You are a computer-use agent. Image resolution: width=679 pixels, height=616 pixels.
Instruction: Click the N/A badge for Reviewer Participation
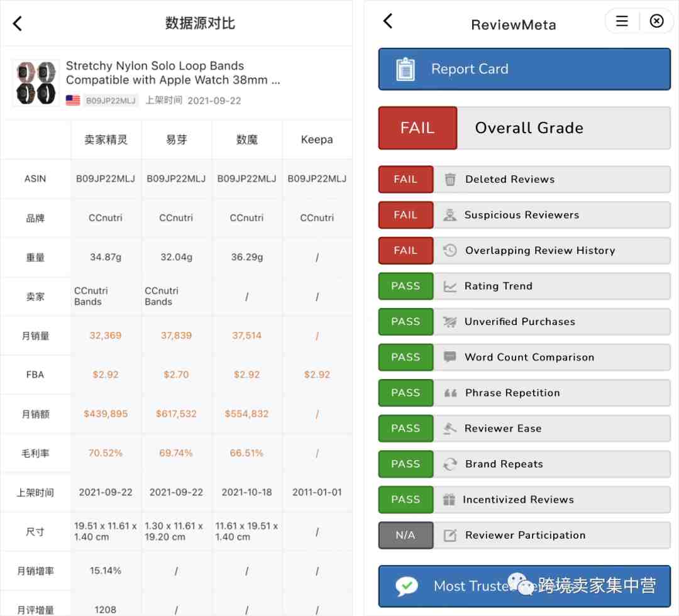[406, 536]
